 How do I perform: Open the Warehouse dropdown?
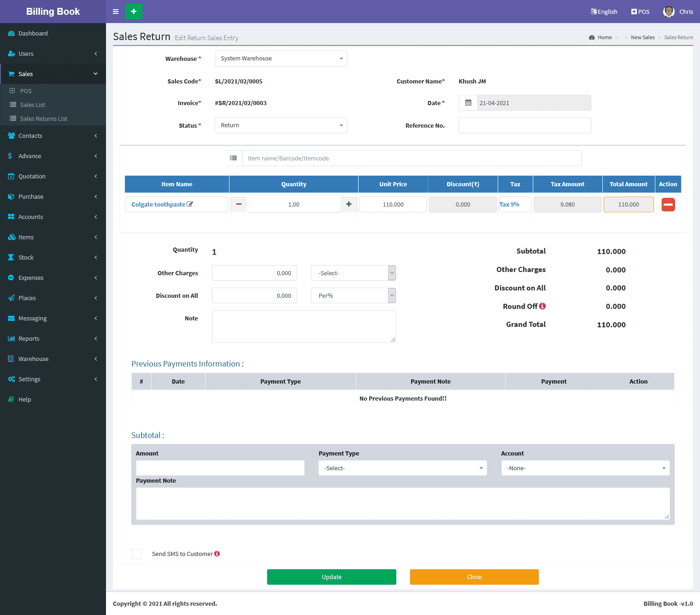[x=281, y=59]
